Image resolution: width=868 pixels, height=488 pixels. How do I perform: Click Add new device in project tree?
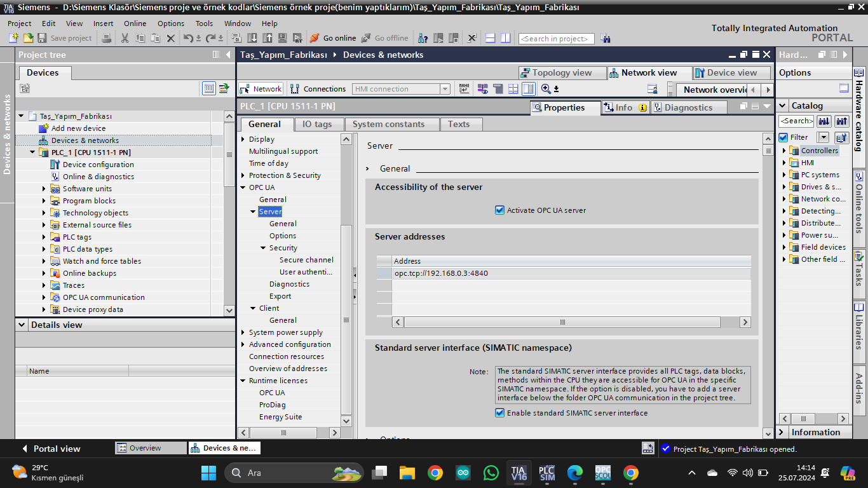[x=78, y=128]
